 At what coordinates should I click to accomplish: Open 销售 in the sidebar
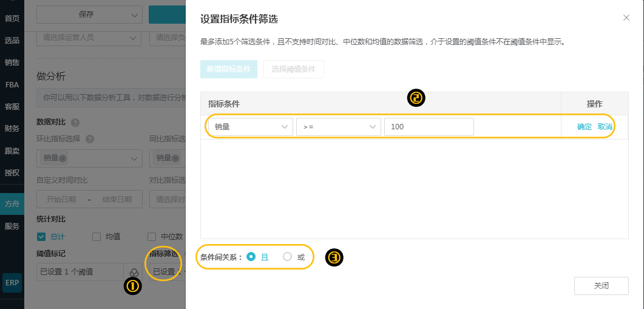12,63
